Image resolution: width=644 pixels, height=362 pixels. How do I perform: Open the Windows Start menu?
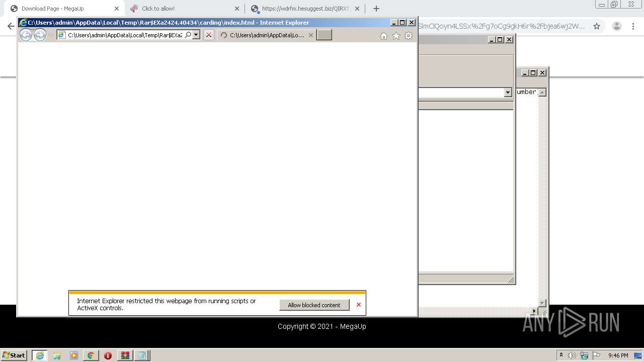14,355
